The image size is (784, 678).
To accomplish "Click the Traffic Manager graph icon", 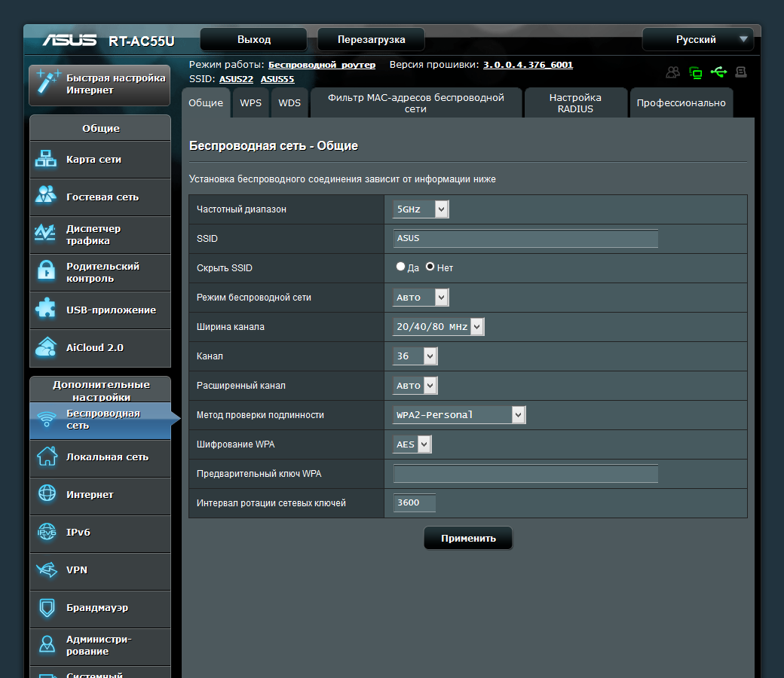I will tap(46, 234).
